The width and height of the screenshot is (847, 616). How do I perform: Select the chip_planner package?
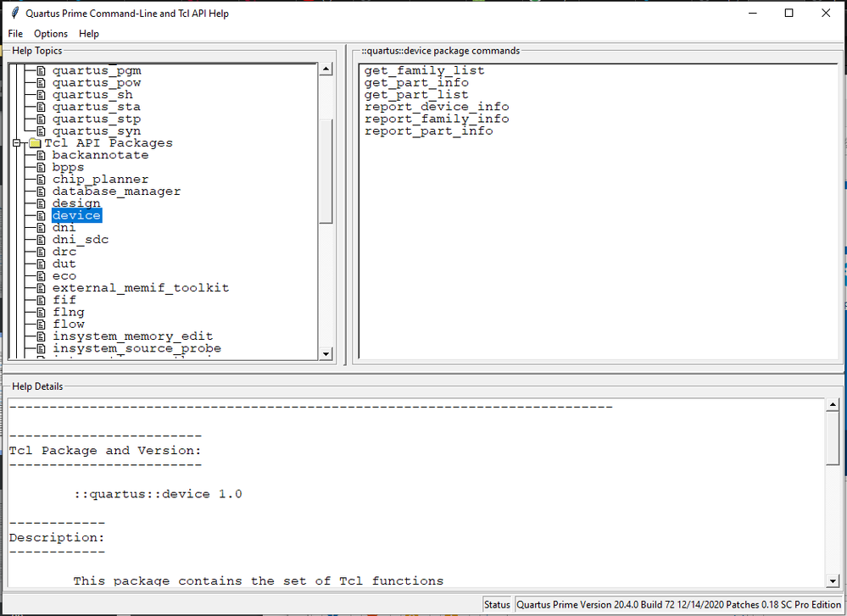point(101,180)
